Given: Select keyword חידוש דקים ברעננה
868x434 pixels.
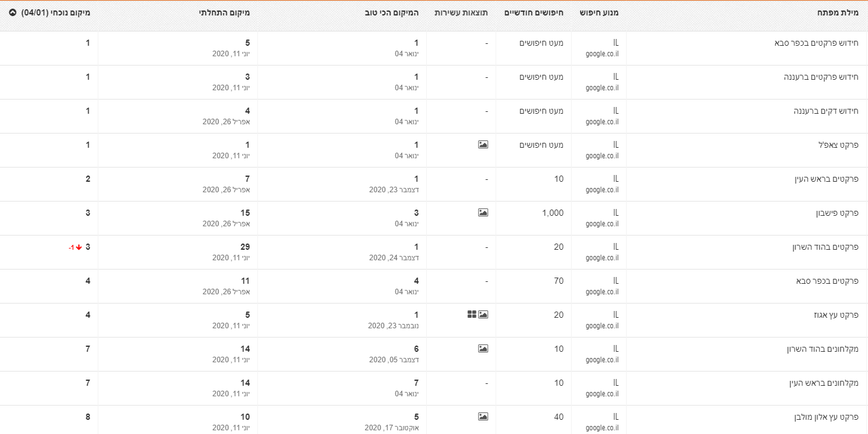Looking at the screenshot, I should [826, 111].
